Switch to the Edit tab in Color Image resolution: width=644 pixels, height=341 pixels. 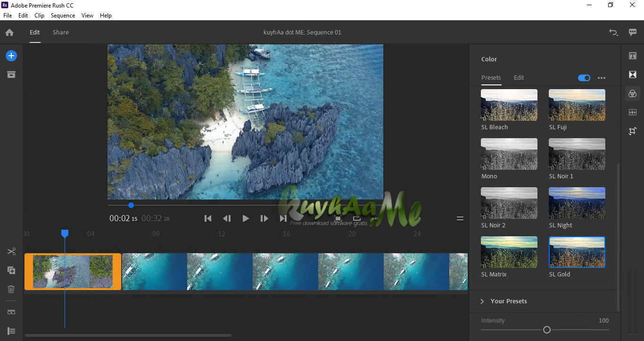click(x=519, y=78)
